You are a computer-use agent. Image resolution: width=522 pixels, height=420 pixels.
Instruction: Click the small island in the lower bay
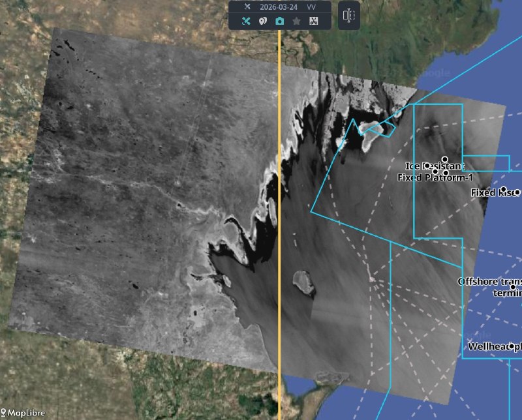point(303,282)
